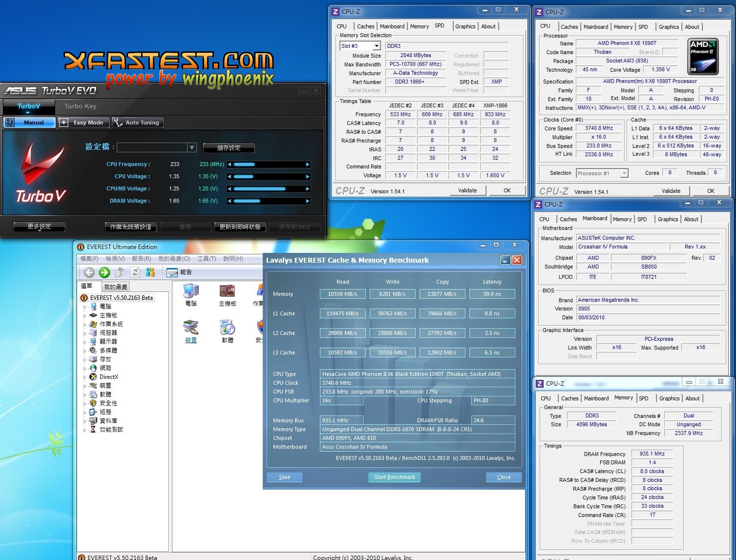Switch to Caches tab in SPD CPU-Z window
This screenshot has width=736, height=560.
pyautogui.click(x=366, y=26)
